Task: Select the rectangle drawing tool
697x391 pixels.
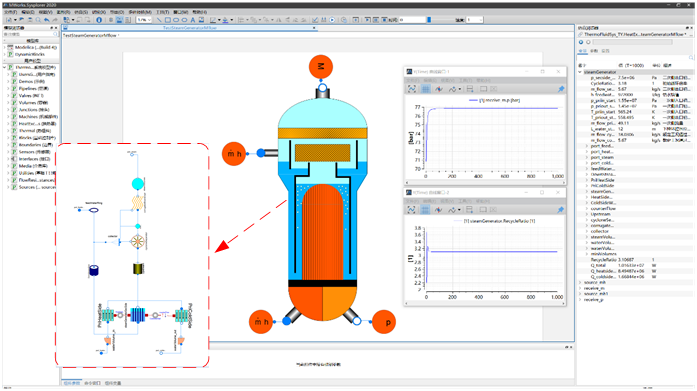Action: pyautogui.click(x=168, y=20)
